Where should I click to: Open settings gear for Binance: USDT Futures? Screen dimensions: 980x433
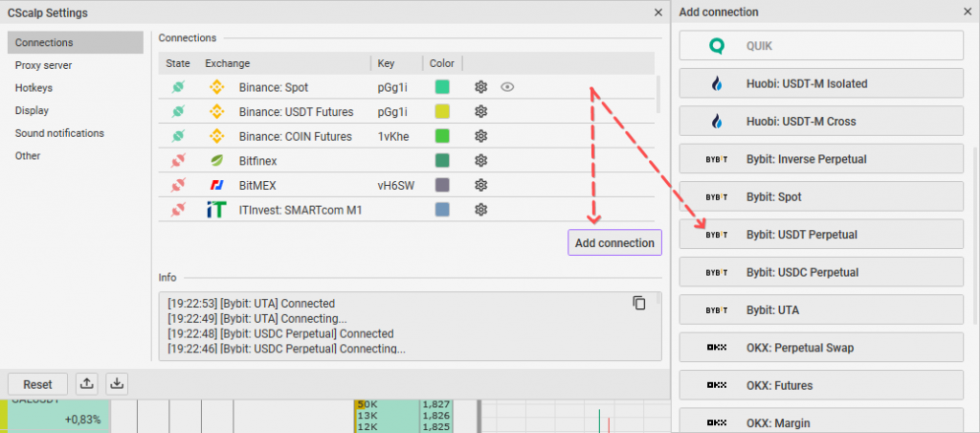[480, 111]
